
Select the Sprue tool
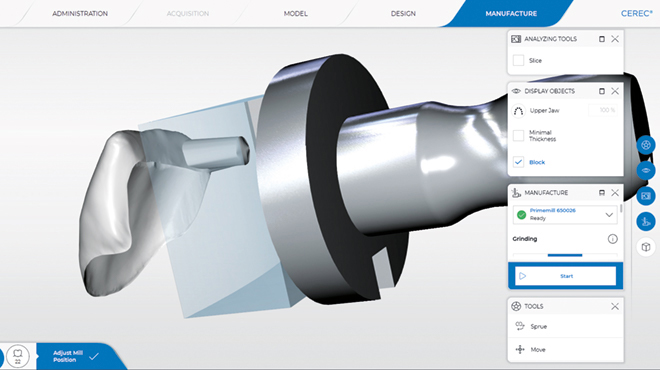coord(565,326)
